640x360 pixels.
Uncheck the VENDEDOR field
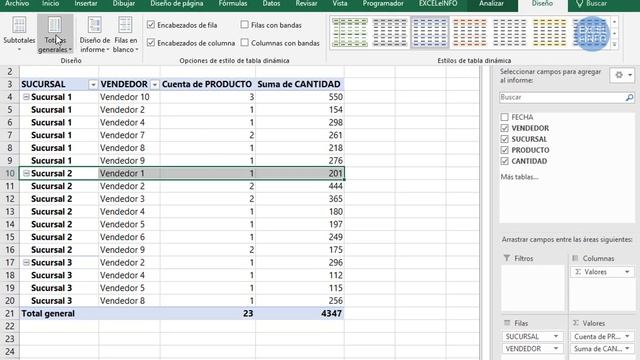tap(504, 128)
